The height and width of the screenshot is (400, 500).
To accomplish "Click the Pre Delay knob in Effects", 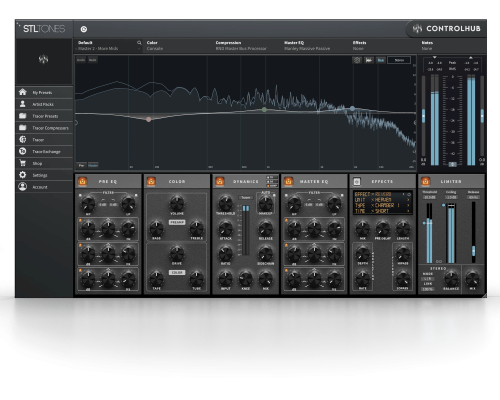I will click(383, 229).
